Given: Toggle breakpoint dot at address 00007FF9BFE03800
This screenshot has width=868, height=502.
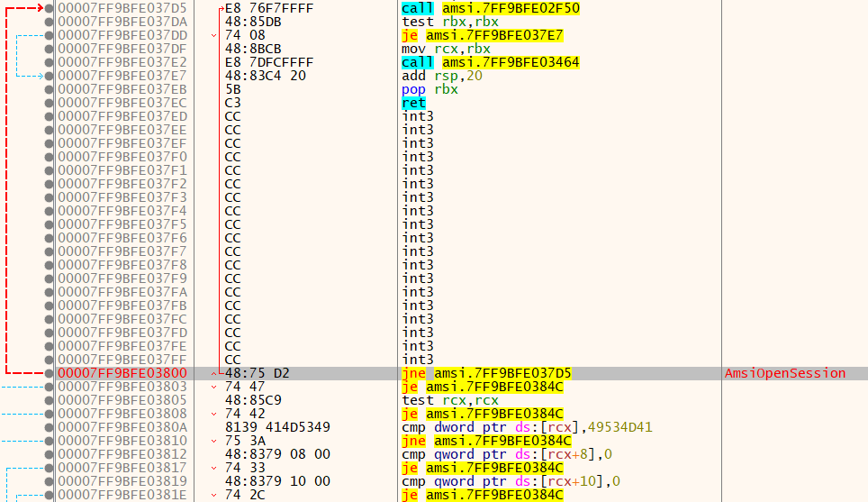Looking at the screenshot, I should pos(50,373).
